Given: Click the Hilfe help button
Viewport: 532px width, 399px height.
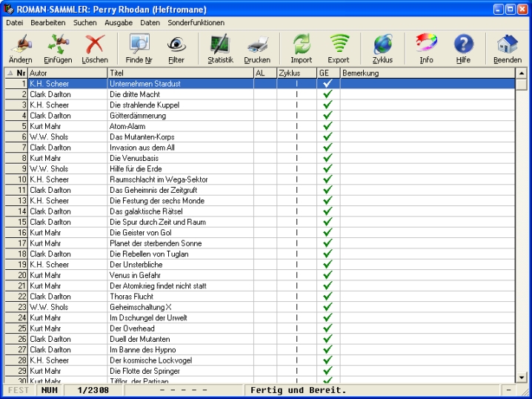Looking at the screenshot, I should pos(464,48).
